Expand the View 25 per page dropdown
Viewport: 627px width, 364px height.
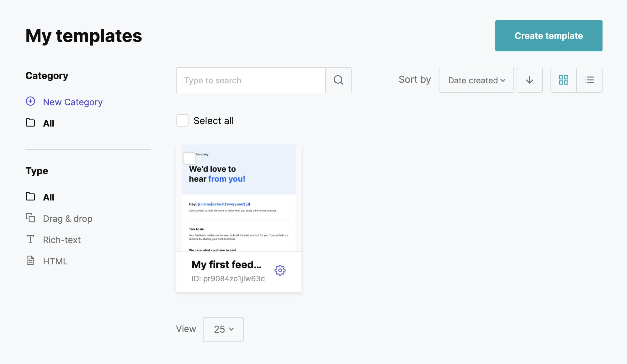[223, 329]
